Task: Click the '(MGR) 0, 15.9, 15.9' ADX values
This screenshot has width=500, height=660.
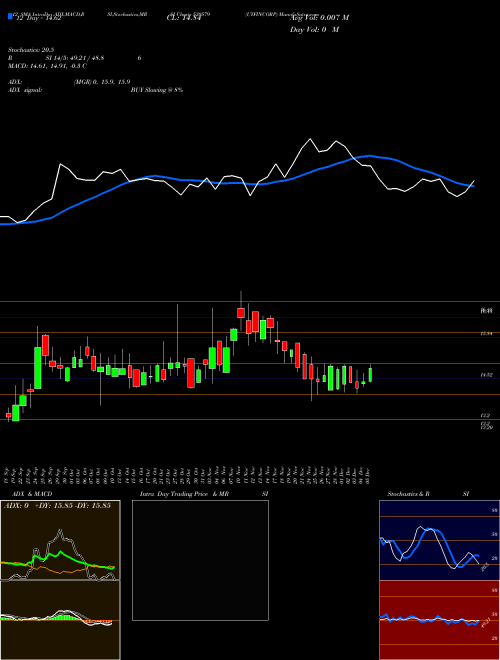Action: click(102, 82)
